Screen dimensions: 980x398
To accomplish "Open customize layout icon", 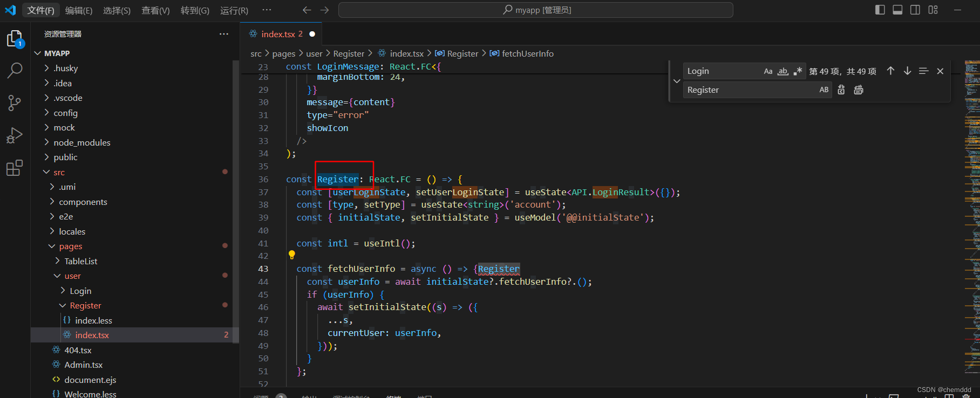I will pyautogui.click(x=933, y=10).
